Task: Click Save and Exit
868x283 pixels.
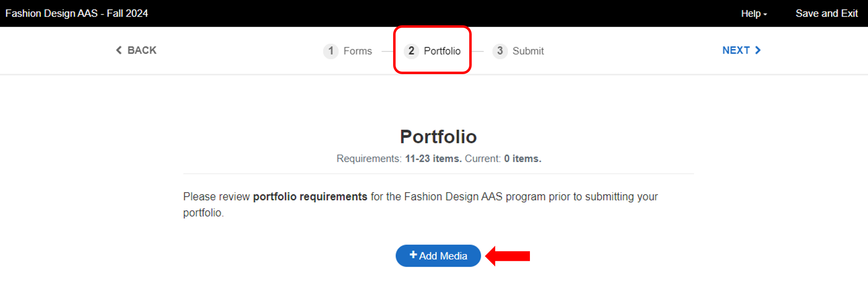Action: coord(826,13)
